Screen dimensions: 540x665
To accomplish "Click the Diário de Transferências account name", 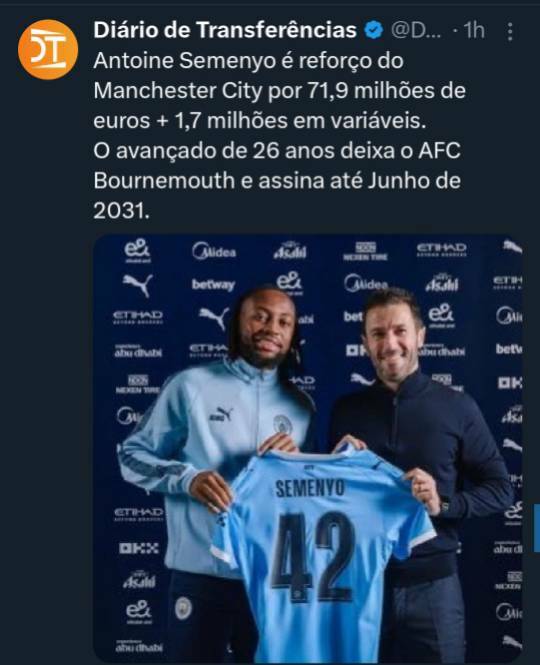I will tap(225, 30).
